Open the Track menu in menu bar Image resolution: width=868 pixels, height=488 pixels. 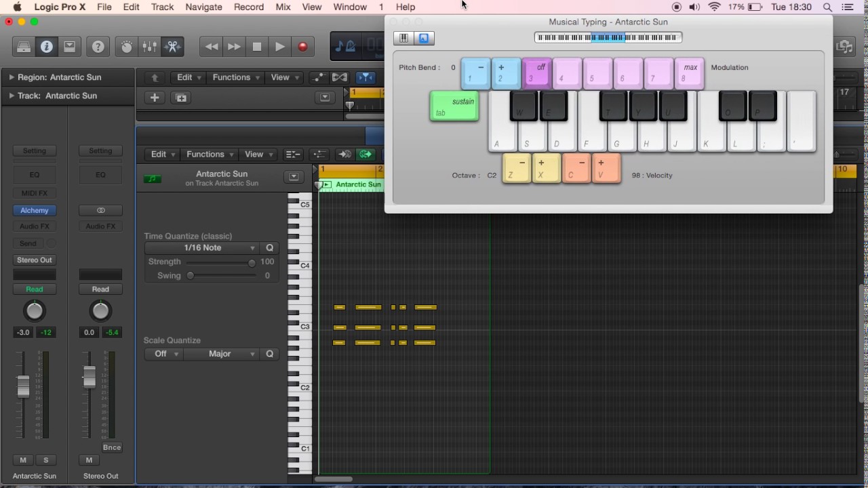coord(162,7)
